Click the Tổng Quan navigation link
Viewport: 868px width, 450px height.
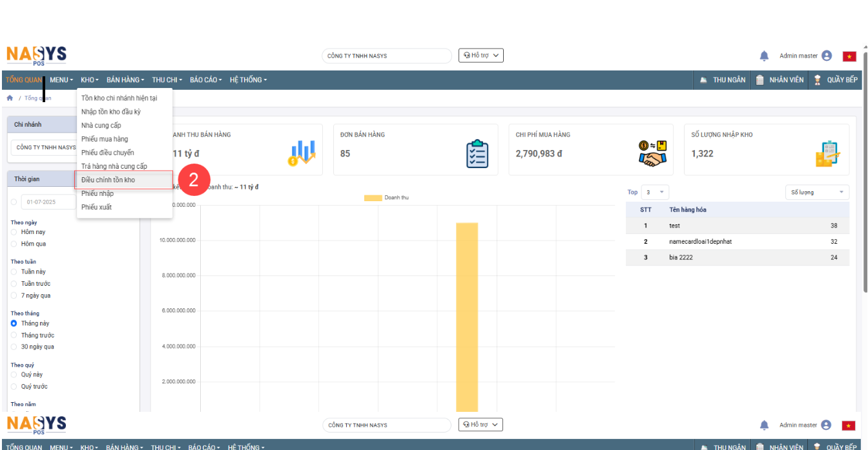tap(24, 80)
